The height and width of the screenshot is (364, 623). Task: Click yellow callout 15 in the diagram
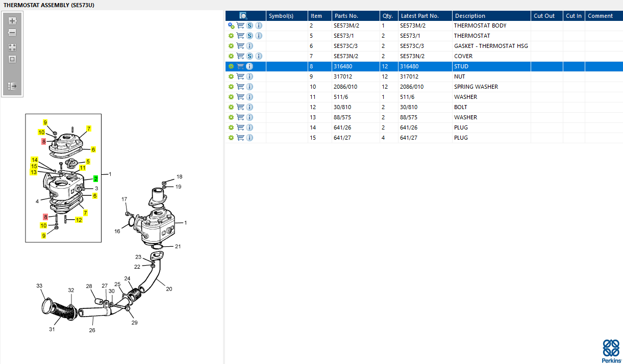(x=34, y=166)
